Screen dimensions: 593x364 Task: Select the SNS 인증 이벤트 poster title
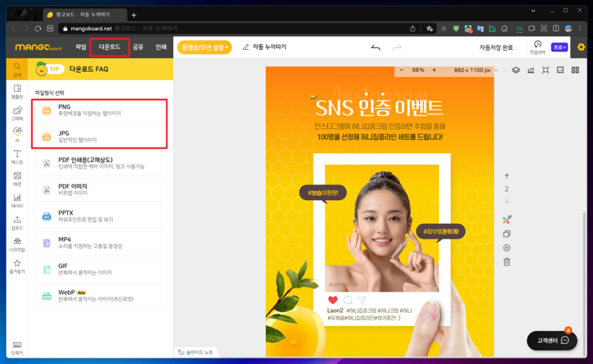coord(379,107)
